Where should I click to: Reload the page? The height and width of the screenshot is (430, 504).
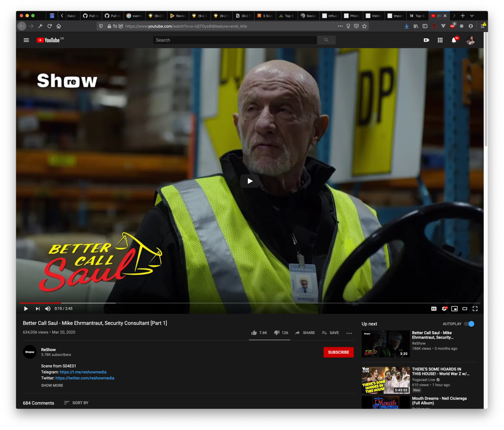click(49, 26)
